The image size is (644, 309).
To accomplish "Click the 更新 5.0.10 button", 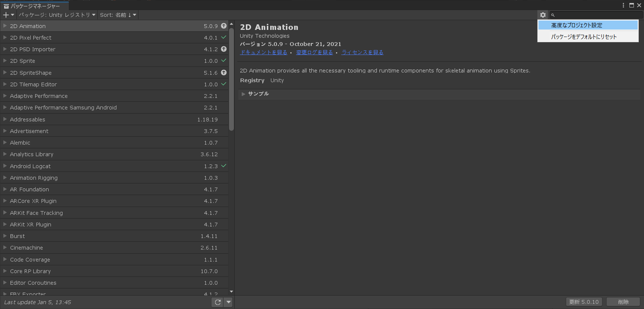I will [x=584, y=302].
